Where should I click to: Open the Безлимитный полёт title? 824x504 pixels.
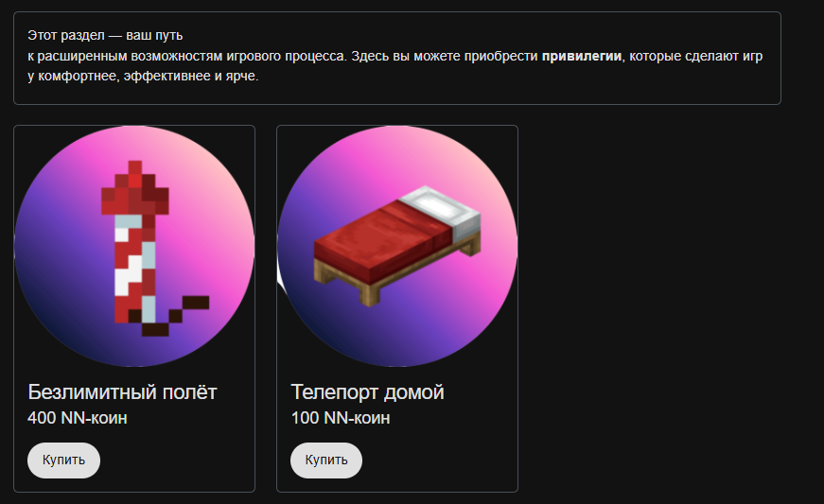click(x=122, y=392)
